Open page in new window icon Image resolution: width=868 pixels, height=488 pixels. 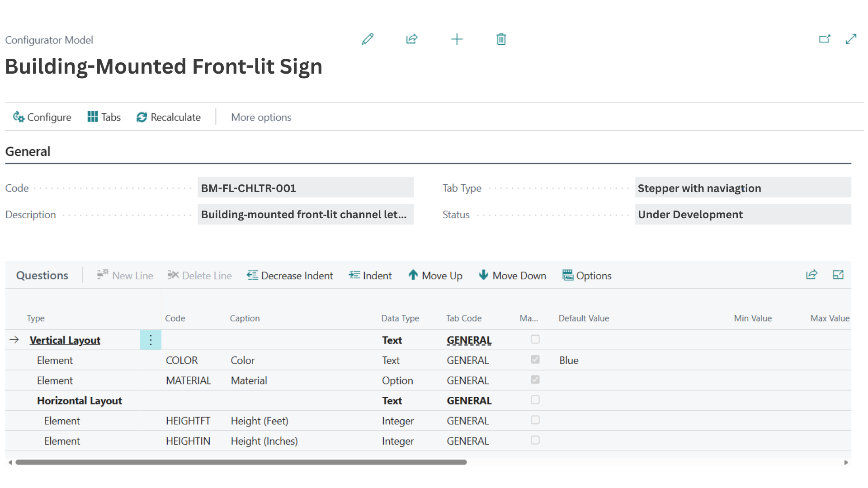tap(824, 39)
